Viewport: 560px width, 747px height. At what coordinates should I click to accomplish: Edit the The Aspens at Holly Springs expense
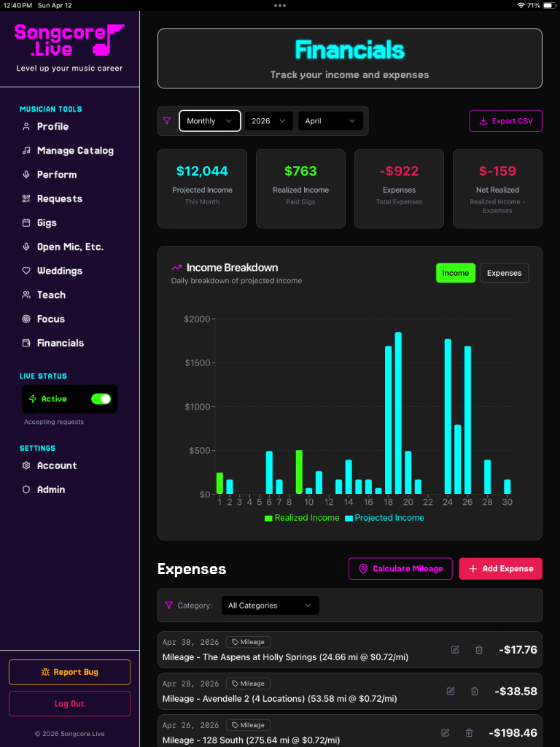point(455,649)
